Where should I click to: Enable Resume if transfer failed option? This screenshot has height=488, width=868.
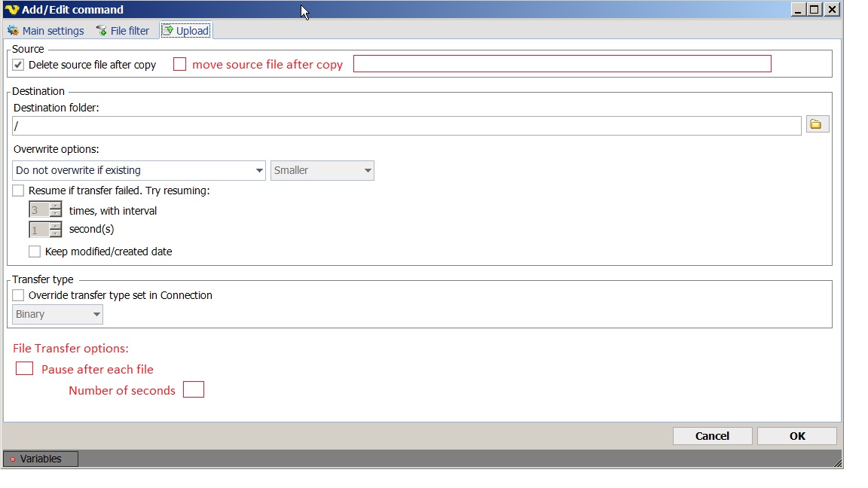click(19, 191)
